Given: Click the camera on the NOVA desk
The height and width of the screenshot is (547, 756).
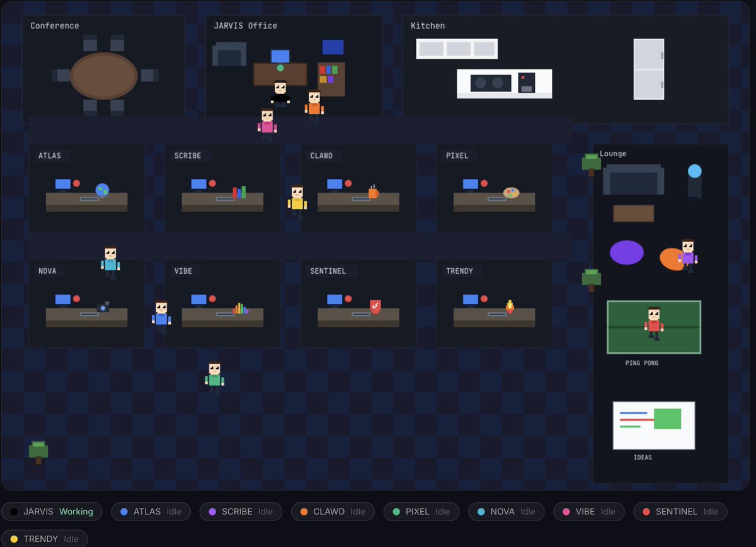Looking at the screenshot, I should [x=103, y=307].
